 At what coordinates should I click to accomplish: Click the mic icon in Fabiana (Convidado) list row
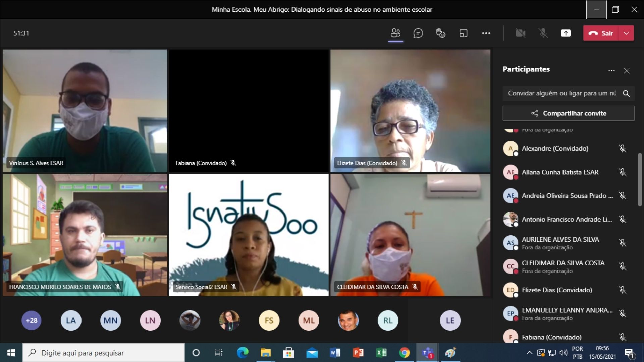(623, 337)
